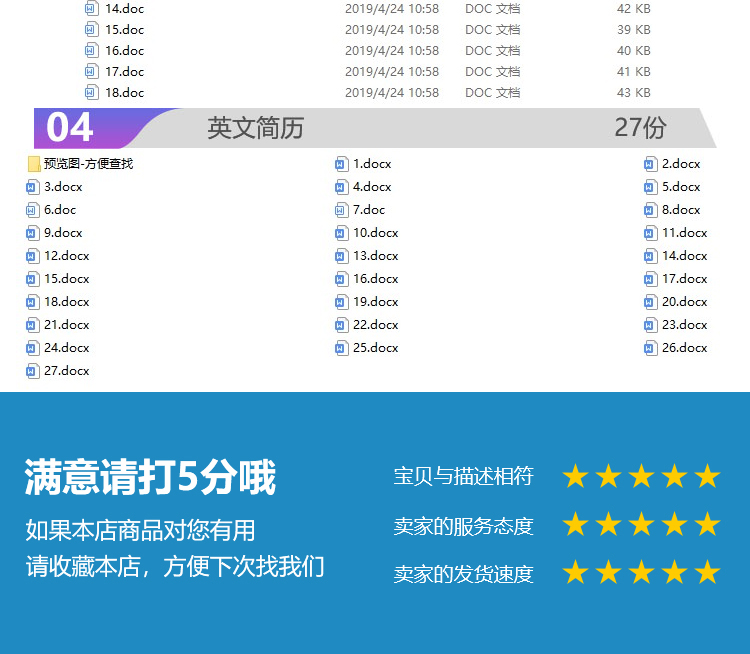This screenshot has height=654, width=750.
Task: Click the 卖家的服务态度 rating label
Action: click(x=463, y=526)
